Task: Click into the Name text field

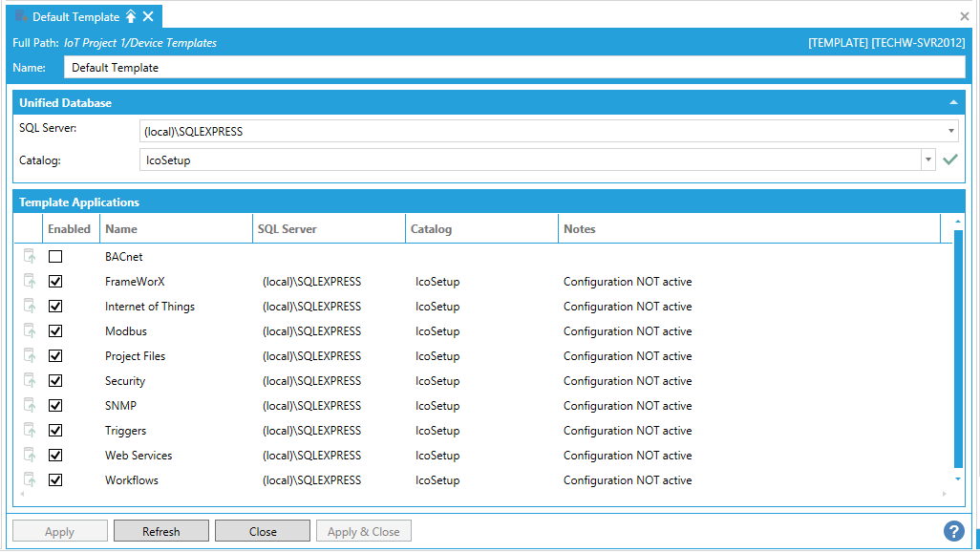Action: [514, 68]
